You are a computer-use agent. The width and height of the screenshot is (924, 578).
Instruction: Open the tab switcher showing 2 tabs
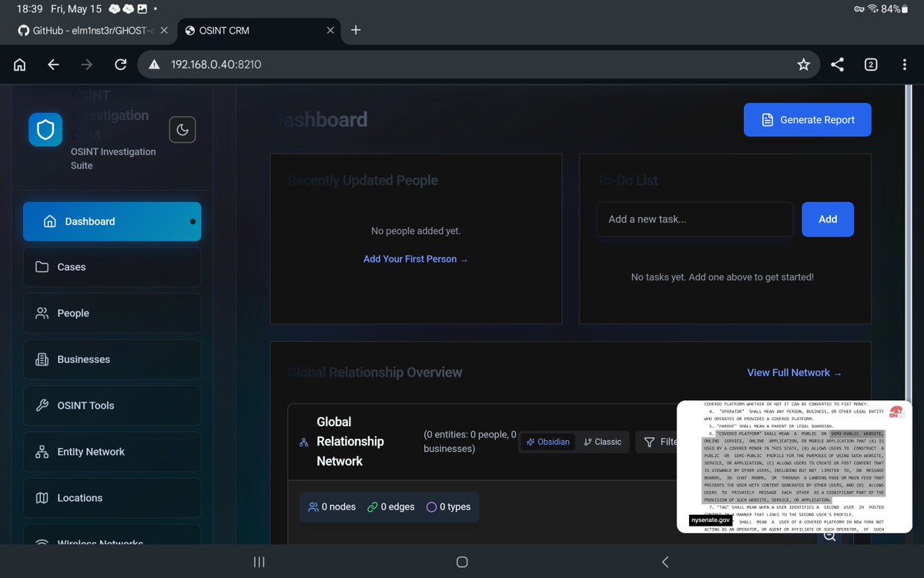pos(871,65)
